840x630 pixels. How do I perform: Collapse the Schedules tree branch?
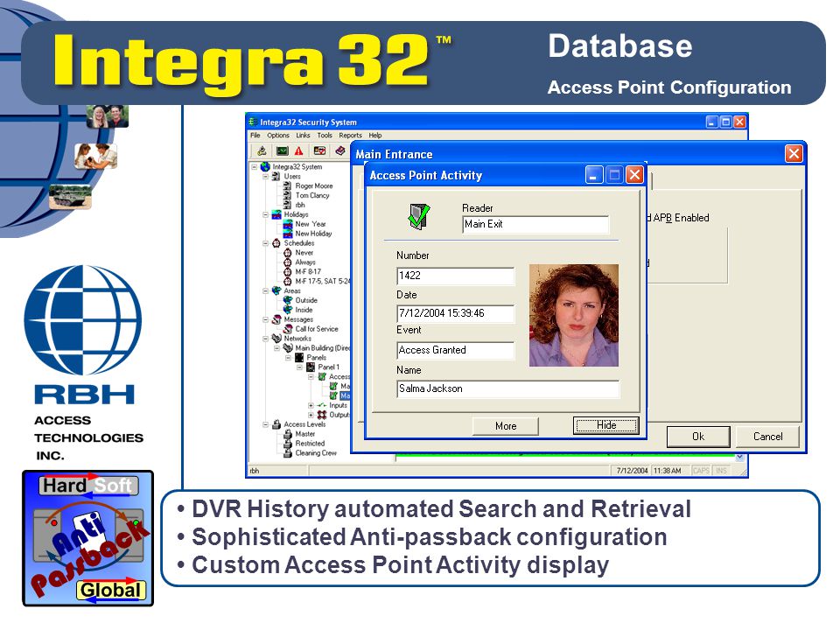click(266, 243)
